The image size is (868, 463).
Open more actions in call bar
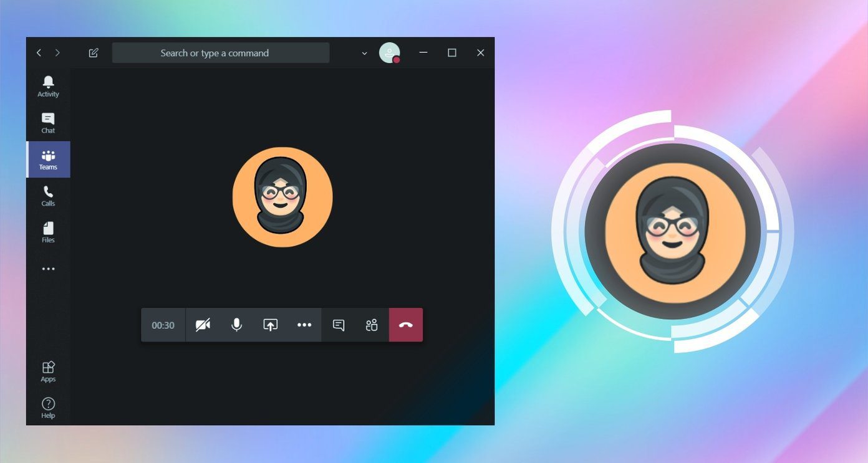(304, 325)
